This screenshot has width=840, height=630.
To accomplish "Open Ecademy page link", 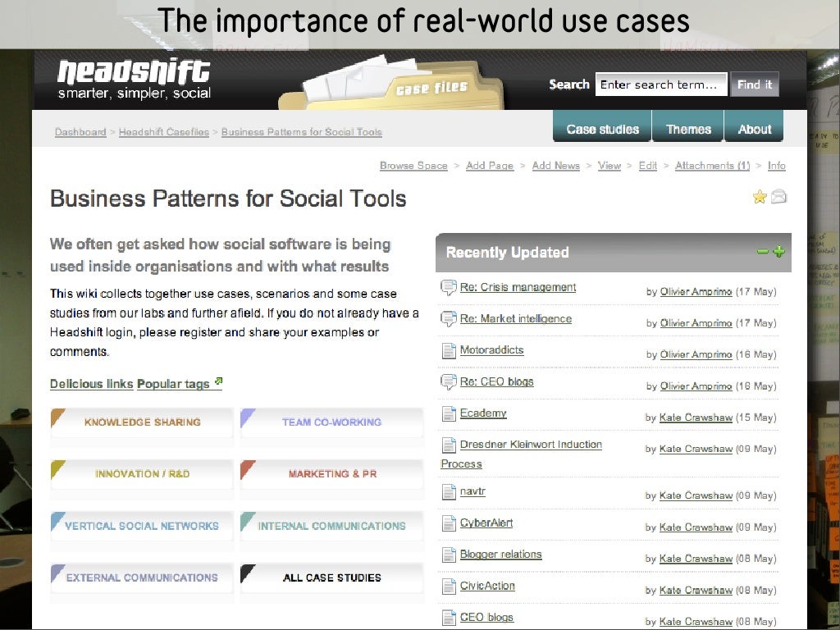I will click(483, 413).
